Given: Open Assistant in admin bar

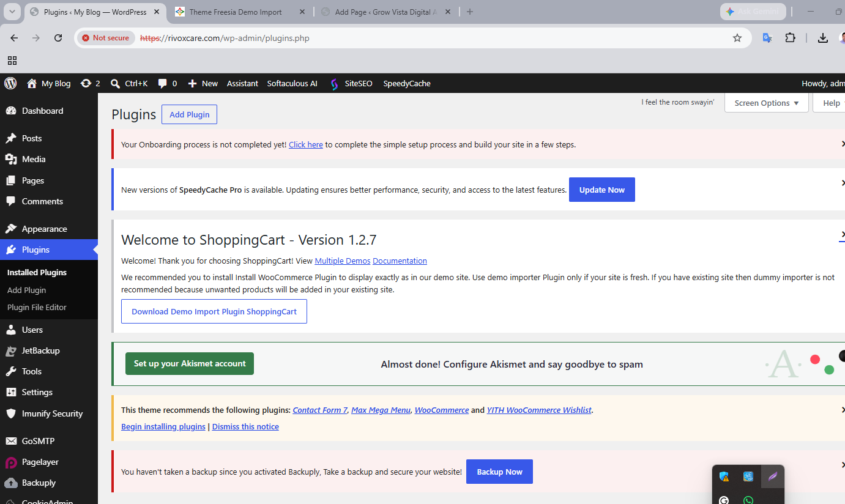Looking at the screenshot, I should (x=242, y=83).
